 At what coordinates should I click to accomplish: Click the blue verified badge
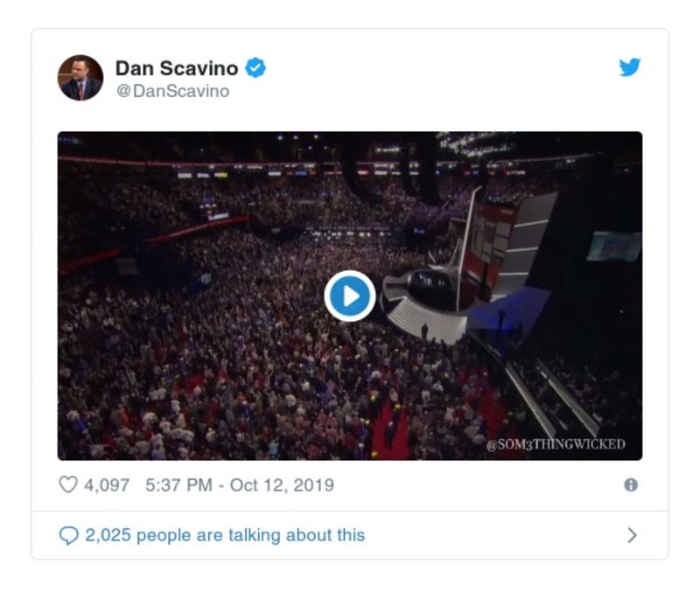coord(255,67)
